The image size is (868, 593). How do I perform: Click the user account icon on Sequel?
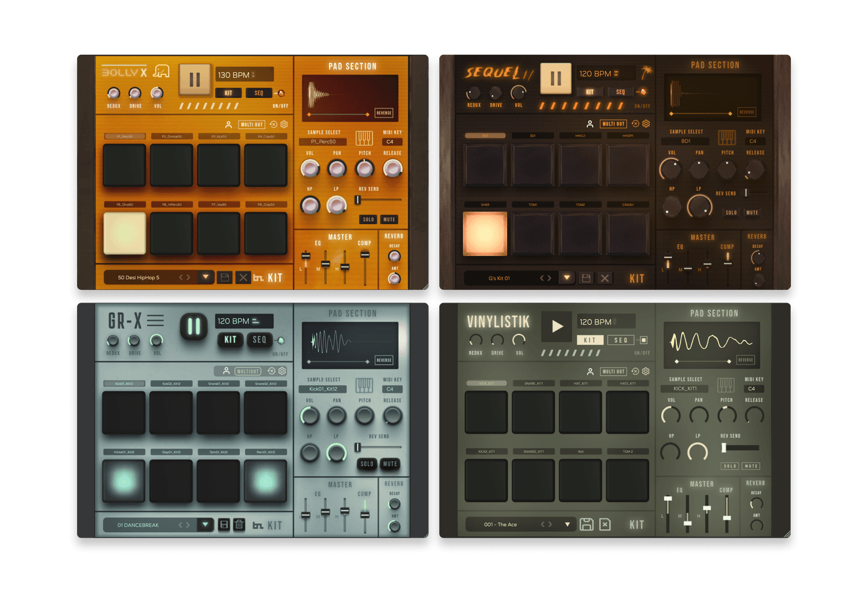pos(590,124)
